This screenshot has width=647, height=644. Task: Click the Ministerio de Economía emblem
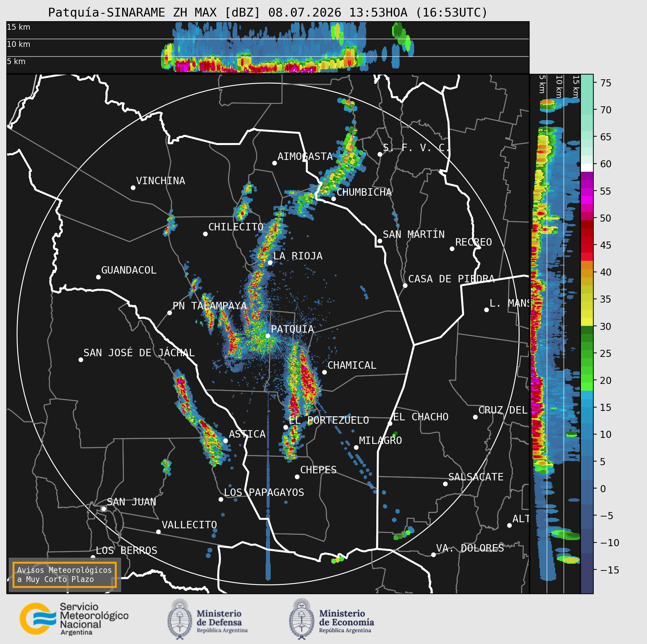(302, 619)
